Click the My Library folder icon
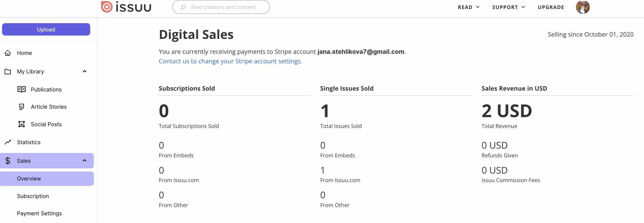Screen dimensions: 644x223 tap(8, 72)
